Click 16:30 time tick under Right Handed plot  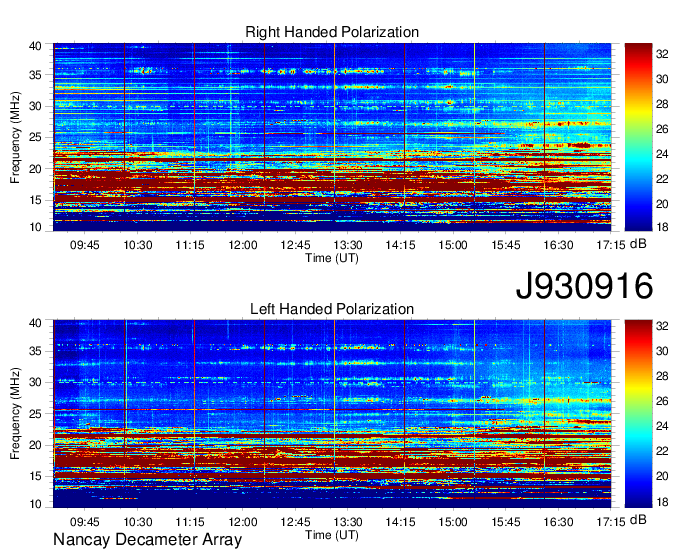(559, 245)
